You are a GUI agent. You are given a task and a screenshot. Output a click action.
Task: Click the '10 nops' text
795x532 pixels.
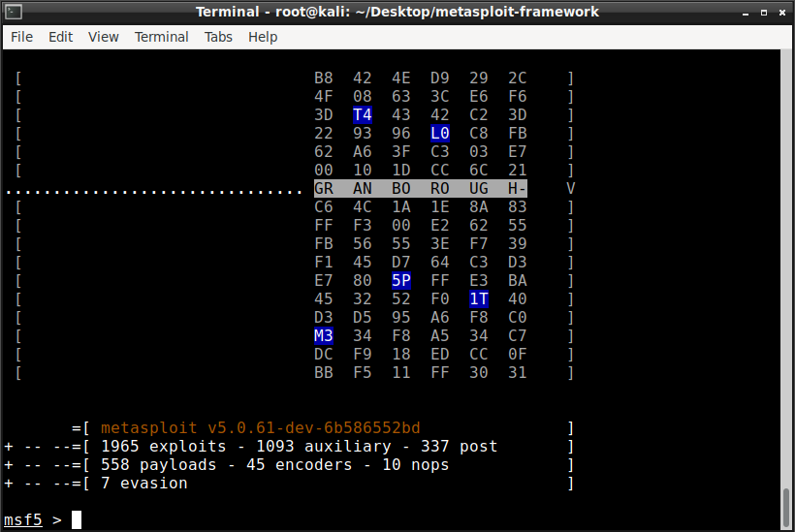[416, 465]
